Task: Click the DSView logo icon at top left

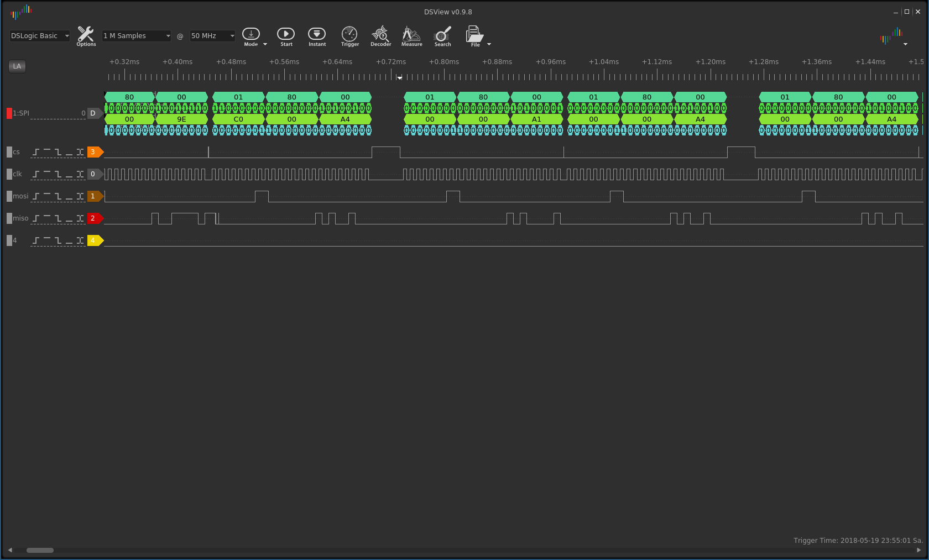Action: click(21, 11)
